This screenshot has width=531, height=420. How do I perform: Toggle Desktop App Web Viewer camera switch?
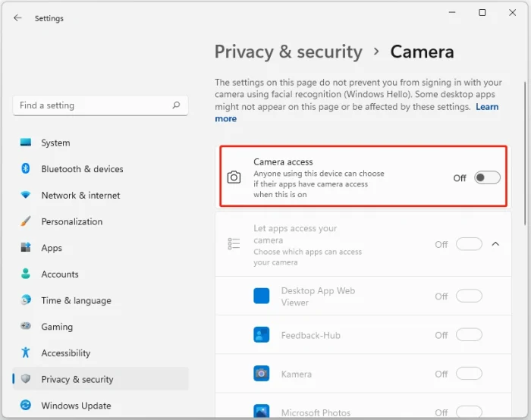pos(469,296)
